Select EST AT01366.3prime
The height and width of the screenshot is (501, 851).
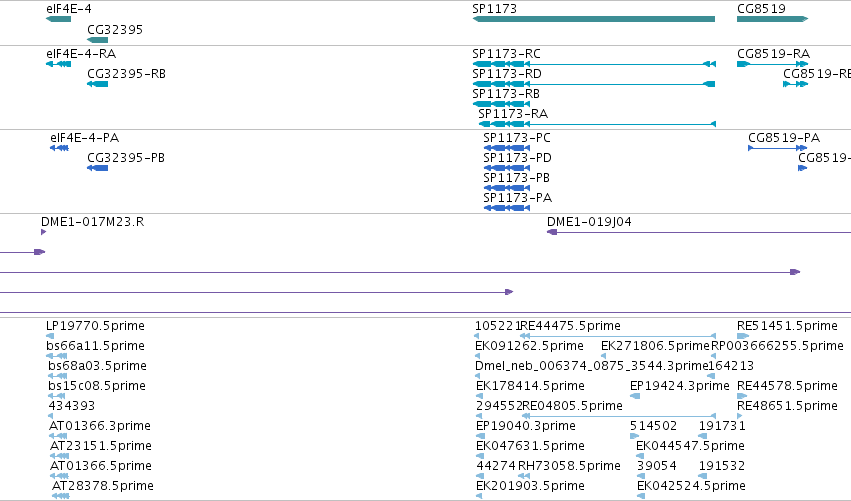coord(58,436)
